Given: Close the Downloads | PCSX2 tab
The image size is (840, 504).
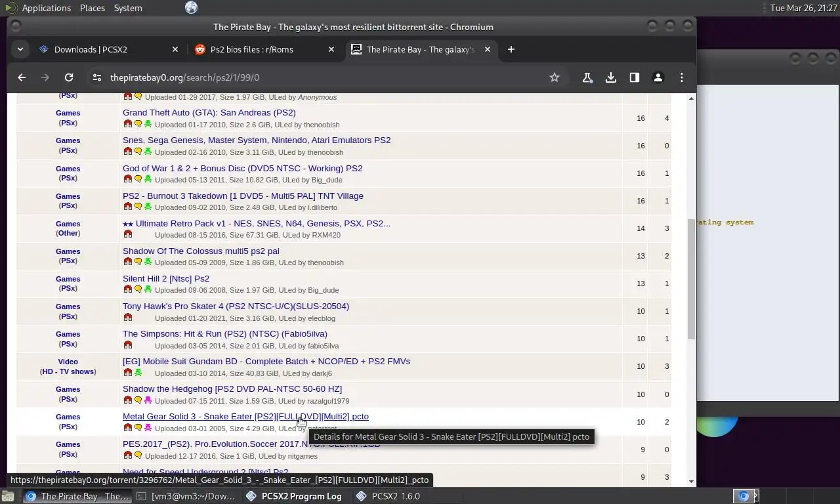Looking at the screenshot, I should tap(175, 49).
